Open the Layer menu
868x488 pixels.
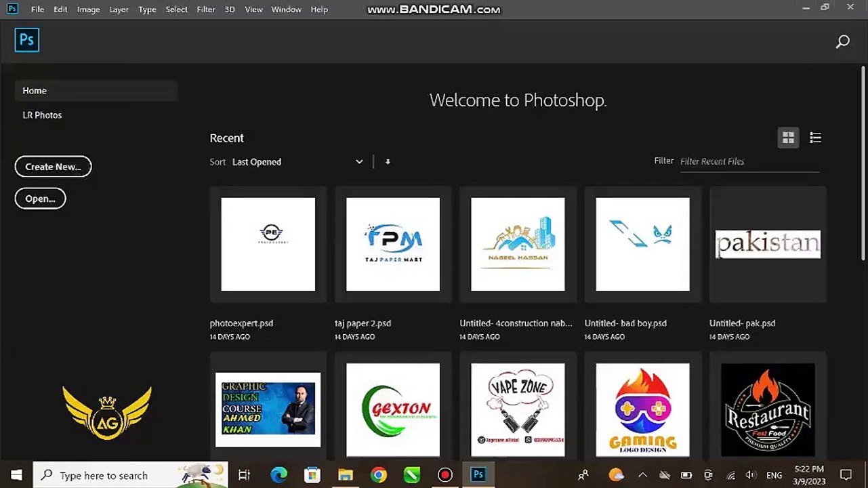tap(119, 9)
